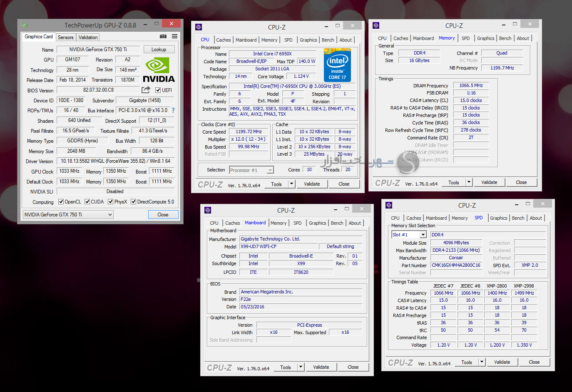This screenshot has height=392, width=572.
Task: Toggle the UEFI checkbox
Action: point(158,90)
